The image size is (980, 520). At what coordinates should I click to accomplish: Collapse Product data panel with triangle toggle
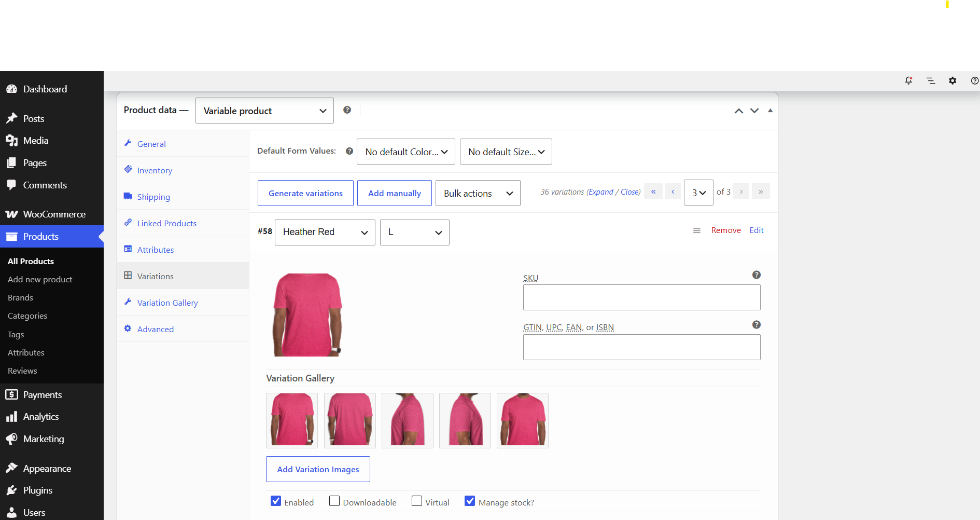(771, 111)
